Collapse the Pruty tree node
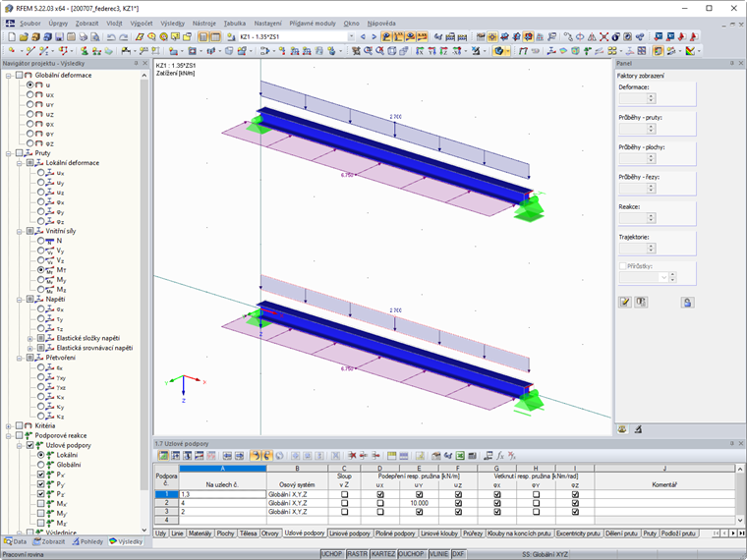This screenshot has height=560, width=747. pos(8,153)
